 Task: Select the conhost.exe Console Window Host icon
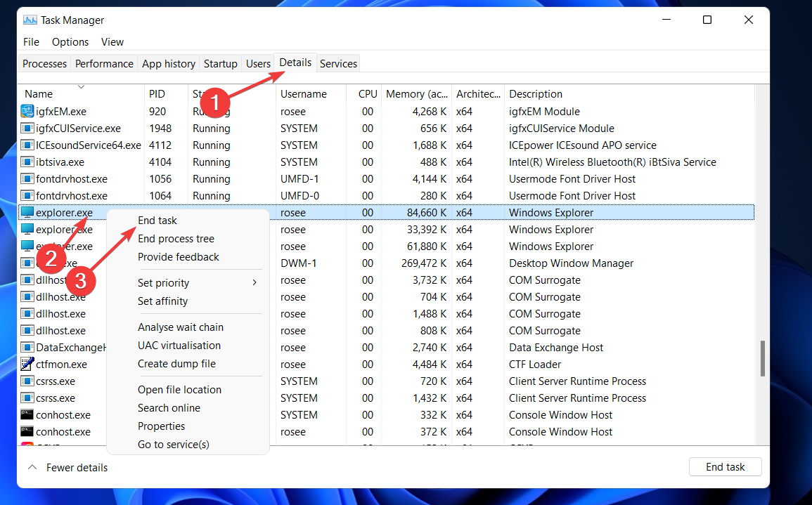click(x=26, y=414)
